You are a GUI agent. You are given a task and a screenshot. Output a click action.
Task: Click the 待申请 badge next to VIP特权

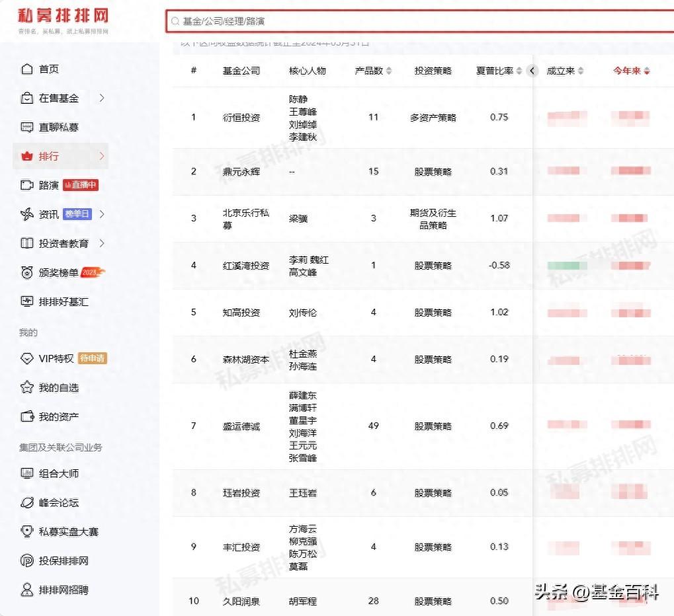coord(93,358)
